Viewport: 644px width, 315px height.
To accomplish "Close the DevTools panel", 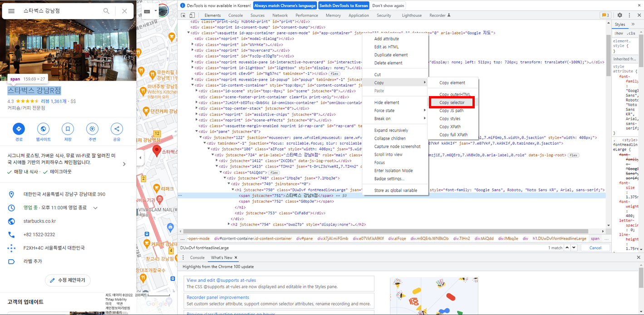I will tap(639, 15).
